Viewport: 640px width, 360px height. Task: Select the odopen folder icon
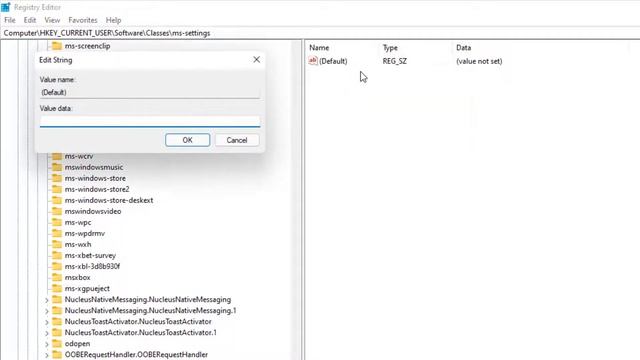(57, 343)
